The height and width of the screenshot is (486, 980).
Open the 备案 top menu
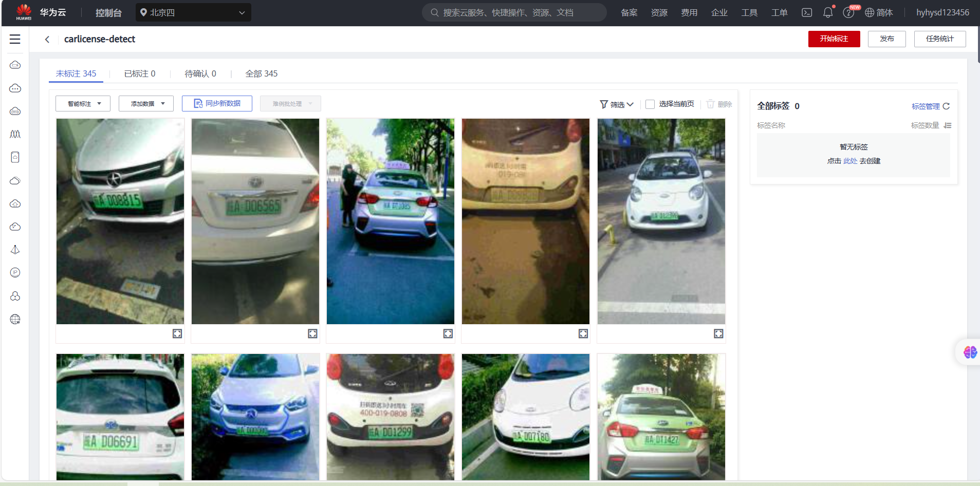[x=629, y=12]
